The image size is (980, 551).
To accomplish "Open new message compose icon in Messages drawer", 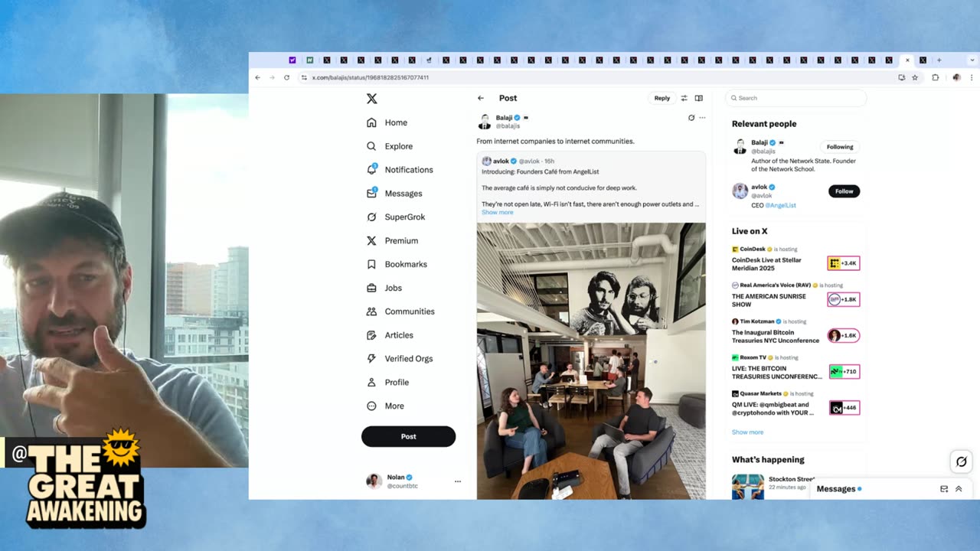I will 944,489.
